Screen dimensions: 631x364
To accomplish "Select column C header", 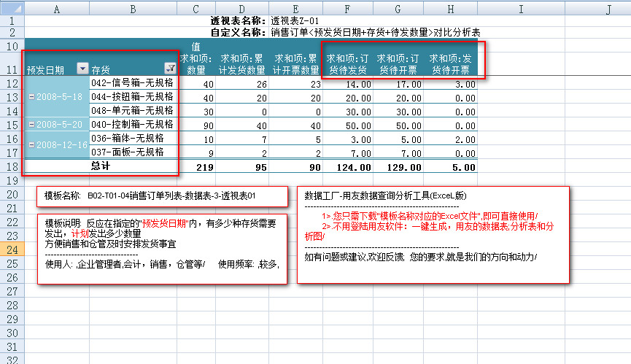I will click(196, 9).
